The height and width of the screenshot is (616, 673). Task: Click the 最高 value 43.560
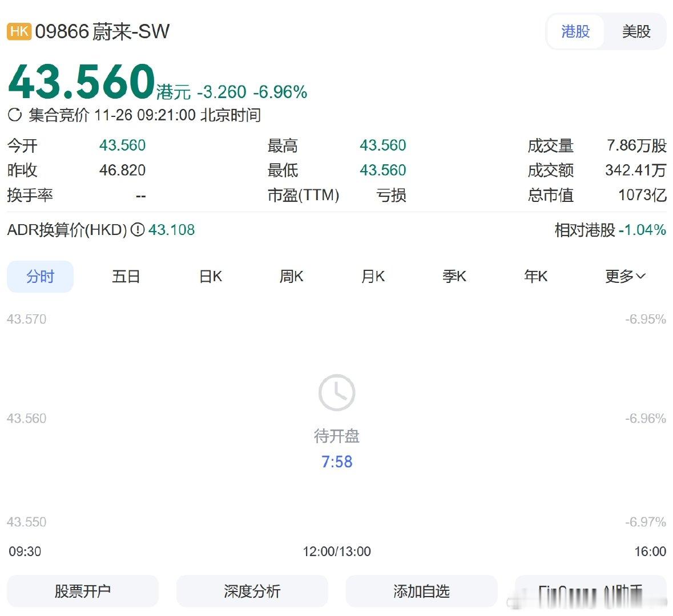(383, 145)
